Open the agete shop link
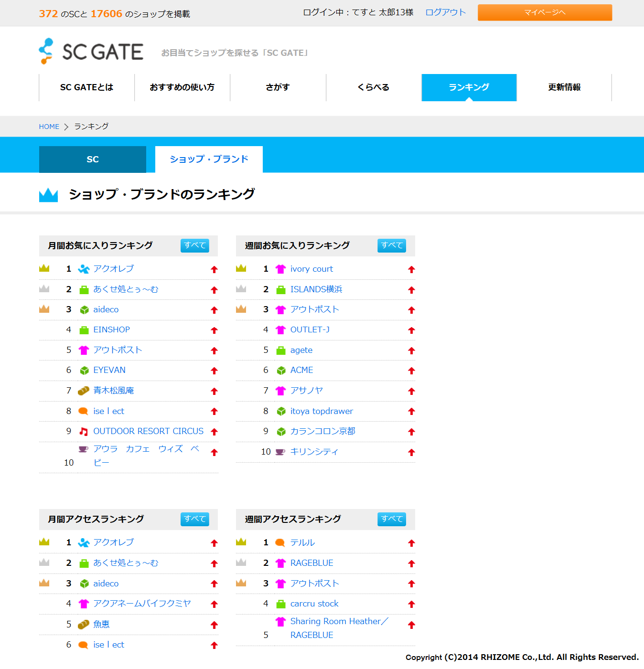The image size is (644, 669). pos(301,350)
